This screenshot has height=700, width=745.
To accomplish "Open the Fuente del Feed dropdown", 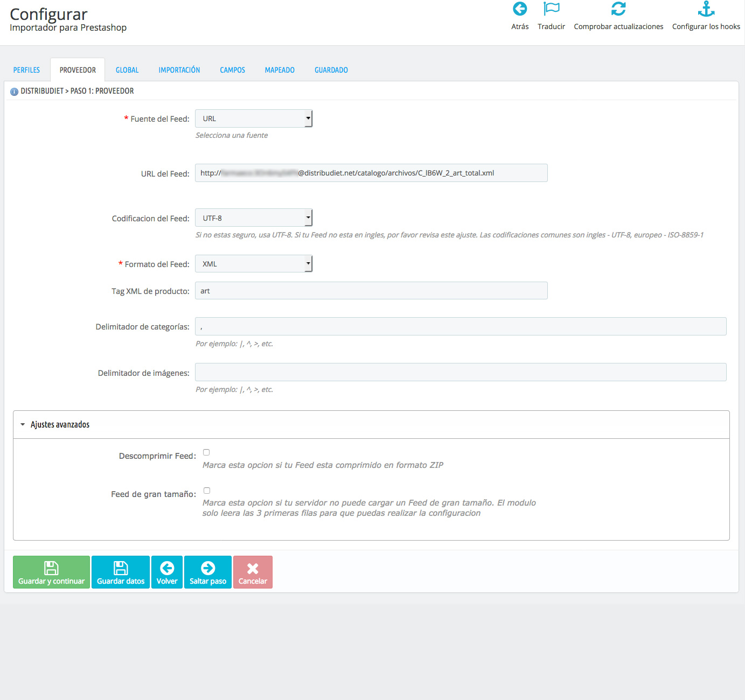I will [254, 118].
